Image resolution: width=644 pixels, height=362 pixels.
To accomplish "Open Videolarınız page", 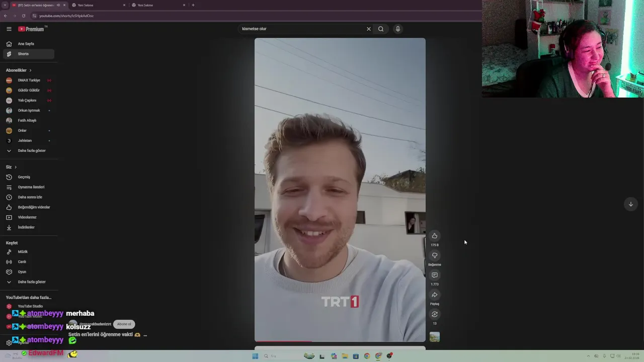I will [x=28, y=217].
